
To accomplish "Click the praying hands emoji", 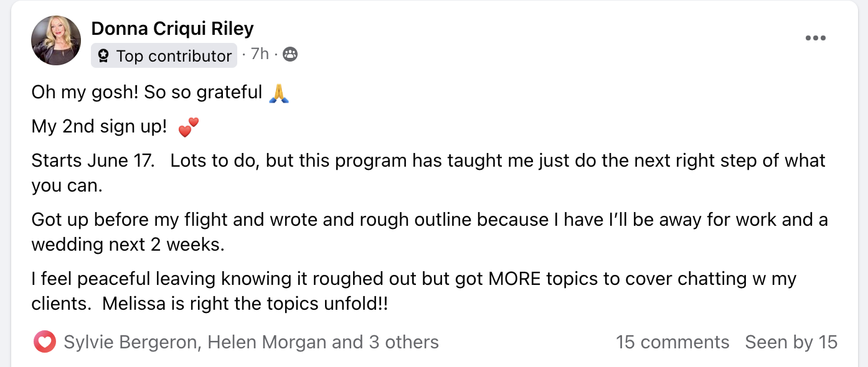I will click(278, 93).
